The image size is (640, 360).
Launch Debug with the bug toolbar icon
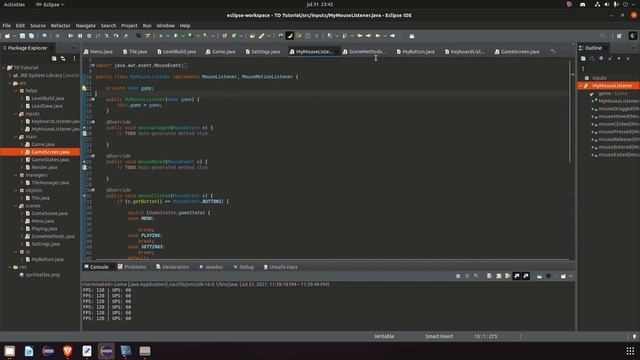(161, 36)
